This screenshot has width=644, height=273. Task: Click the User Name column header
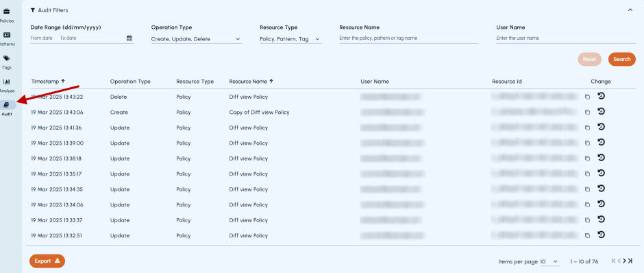375,82
